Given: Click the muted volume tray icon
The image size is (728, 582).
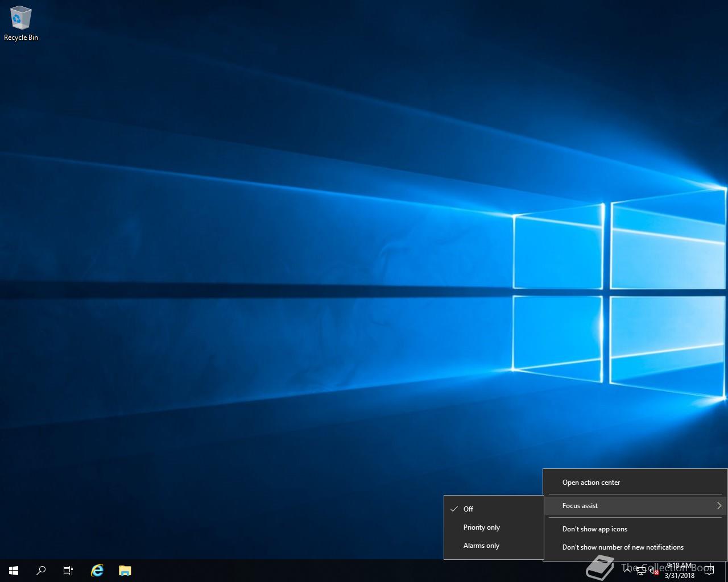Looking at the screenshot, I should point(654,571).
